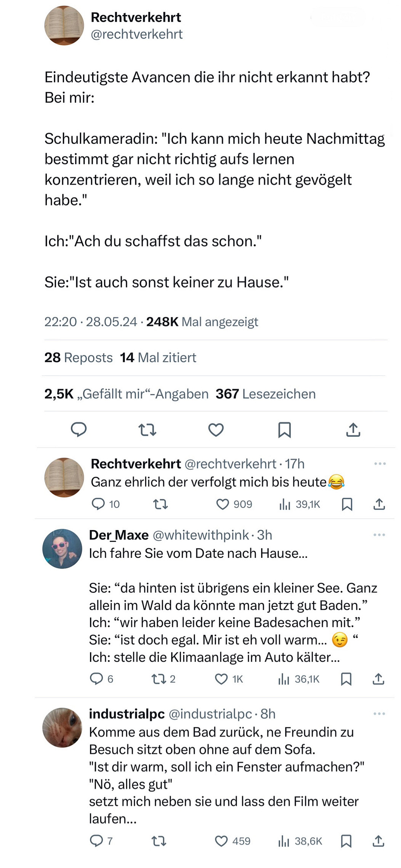Open more options for Rechtverkehrt's reply
Image resolution: width=401 pixels, height=868 pixels.
click(x=380, y=464)
